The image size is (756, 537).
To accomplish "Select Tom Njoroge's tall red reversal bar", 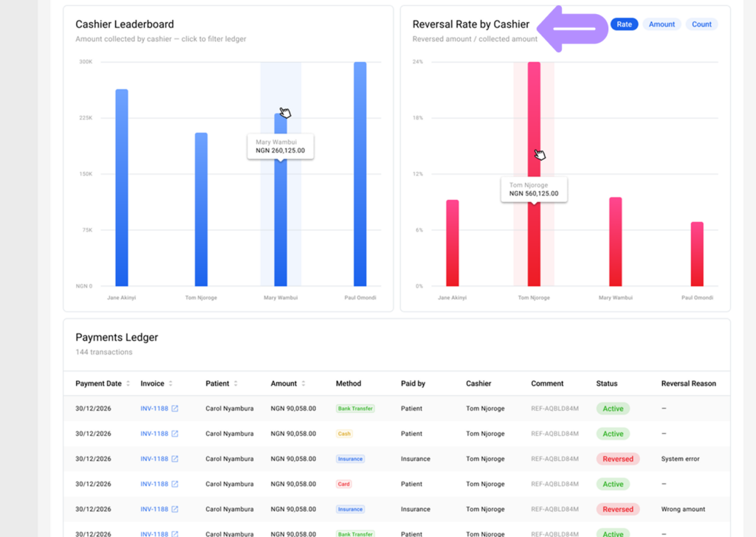I will [534, 174].
